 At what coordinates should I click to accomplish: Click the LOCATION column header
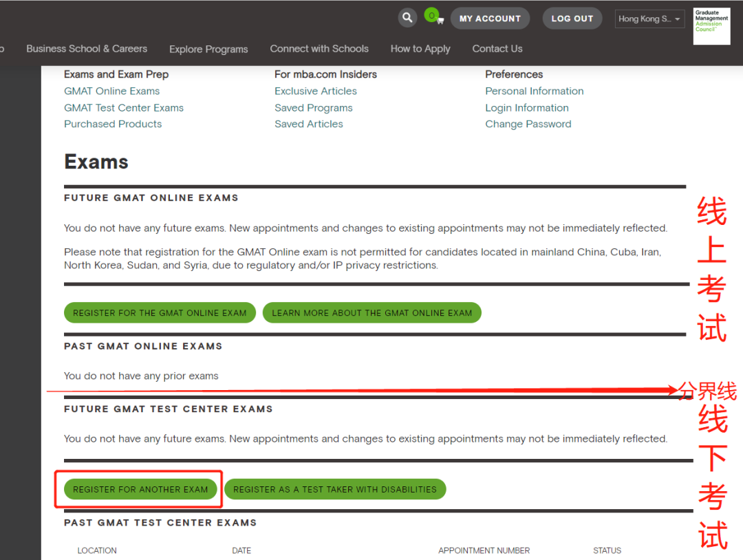coord(97,550)
